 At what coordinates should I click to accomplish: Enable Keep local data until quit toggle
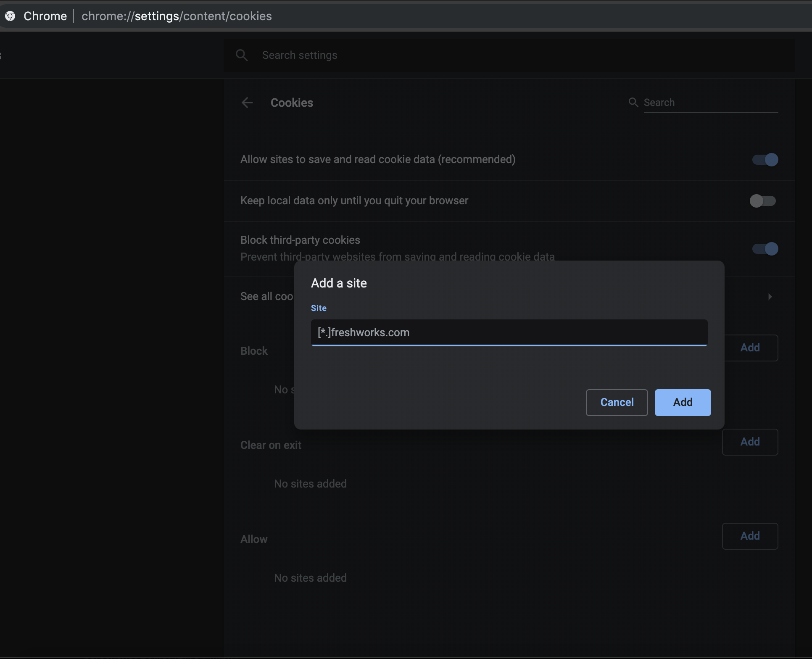point(763,201)
